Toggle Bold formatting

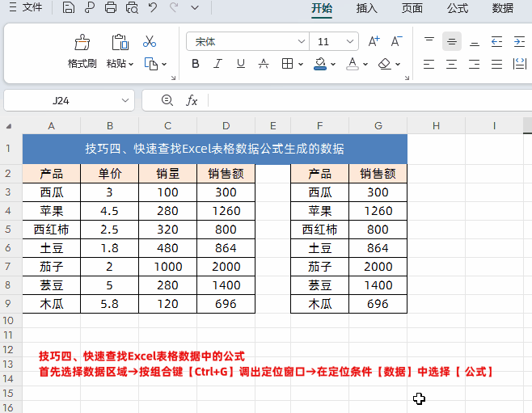(x=196, y=64)
